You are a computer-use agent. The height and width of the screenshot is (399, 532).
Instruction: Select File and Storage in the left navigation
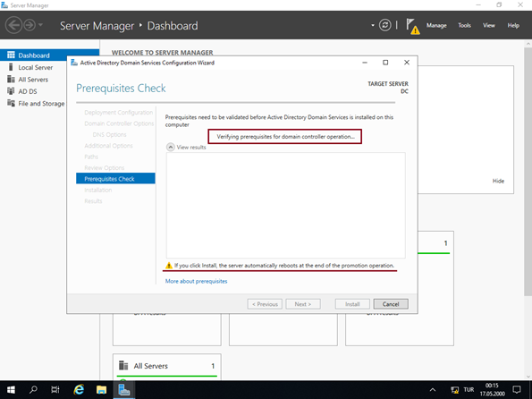41,104
